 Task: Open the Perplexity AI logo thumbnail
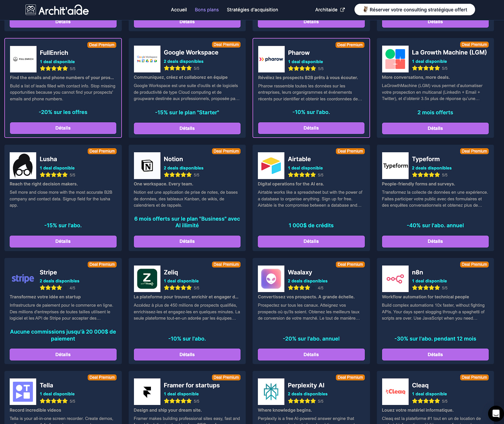(x=271, y=391)
